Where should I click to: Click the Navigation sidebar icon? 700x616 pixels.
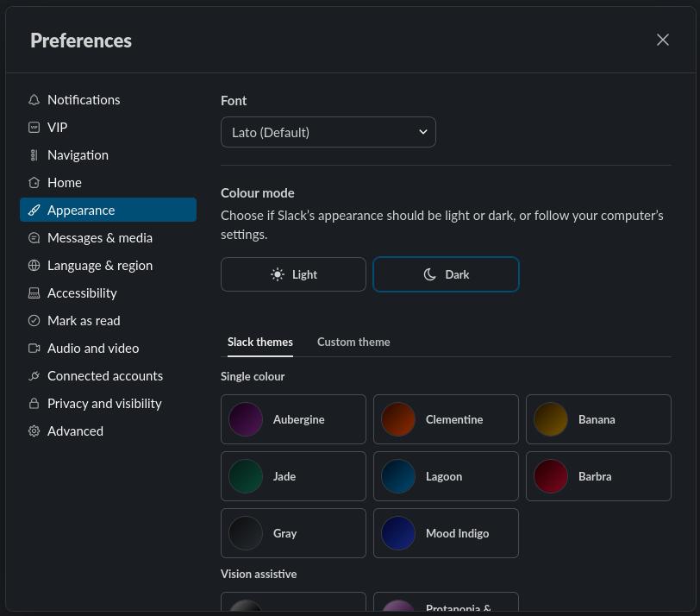[x=34, y=155]
